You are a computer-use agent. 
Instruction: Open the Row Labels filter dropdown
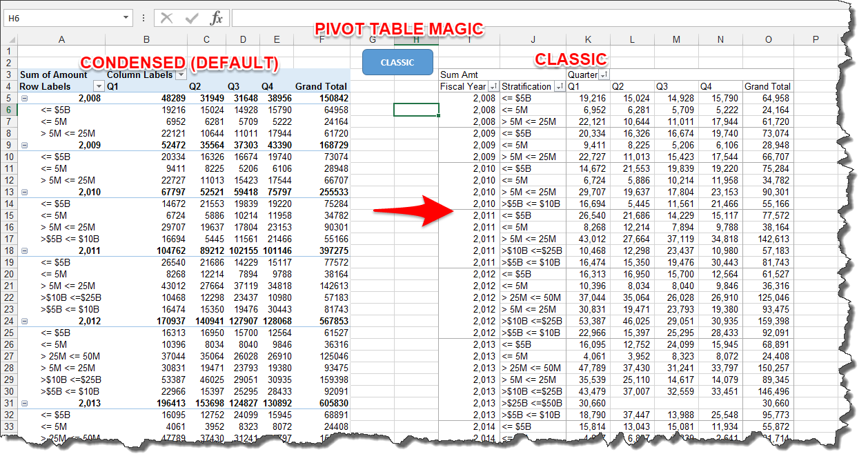pos(99,86)
